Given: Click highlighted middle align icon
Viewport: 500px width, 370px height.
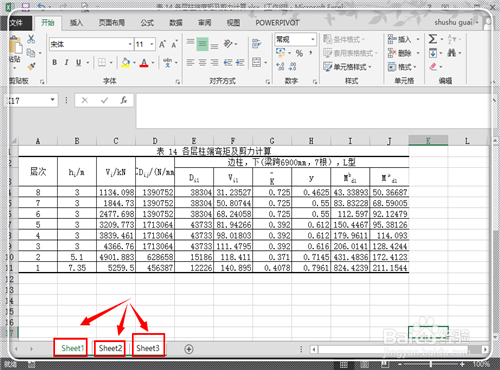Looking at the screenshot, I should (202, 44).
